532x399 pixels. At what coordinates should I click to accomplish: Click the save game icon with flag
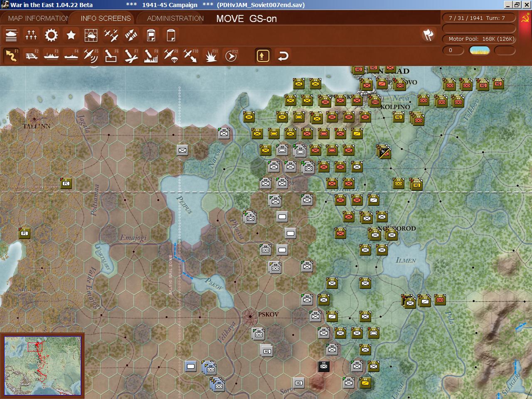pyautogui.click(x=151, y=35)
